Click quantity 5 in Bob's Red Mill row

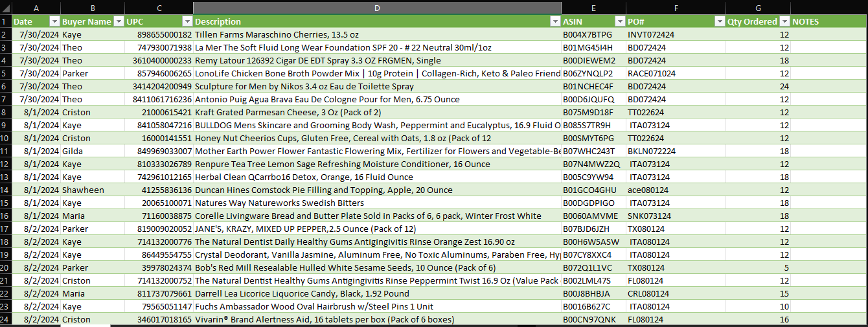pos(758,267)
